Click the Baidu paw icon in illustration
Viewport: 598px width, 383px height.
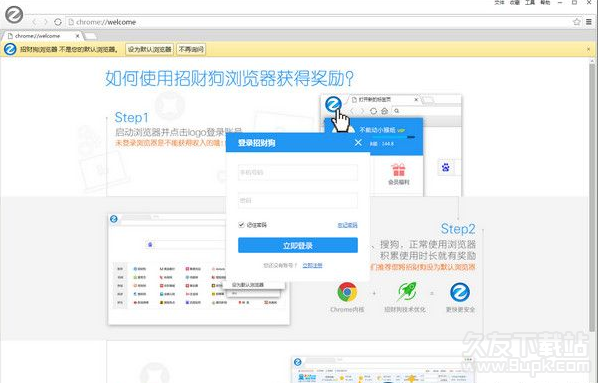445,167
